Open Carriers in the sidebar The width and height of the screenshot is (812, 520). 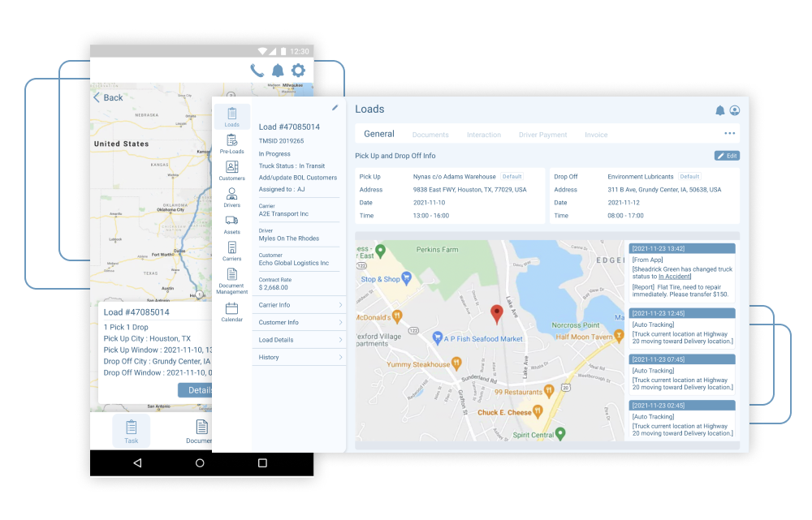point(232,251)
